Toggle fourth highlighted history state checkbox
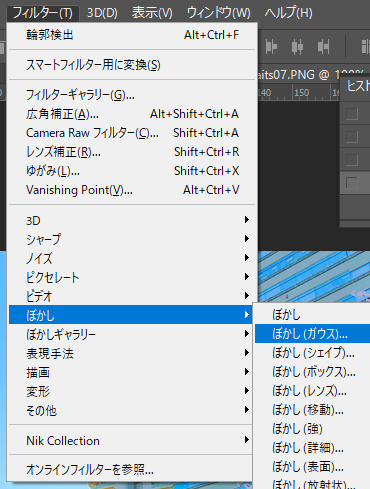This screenshot has width=370, height=489. click(x=352, y=183)
